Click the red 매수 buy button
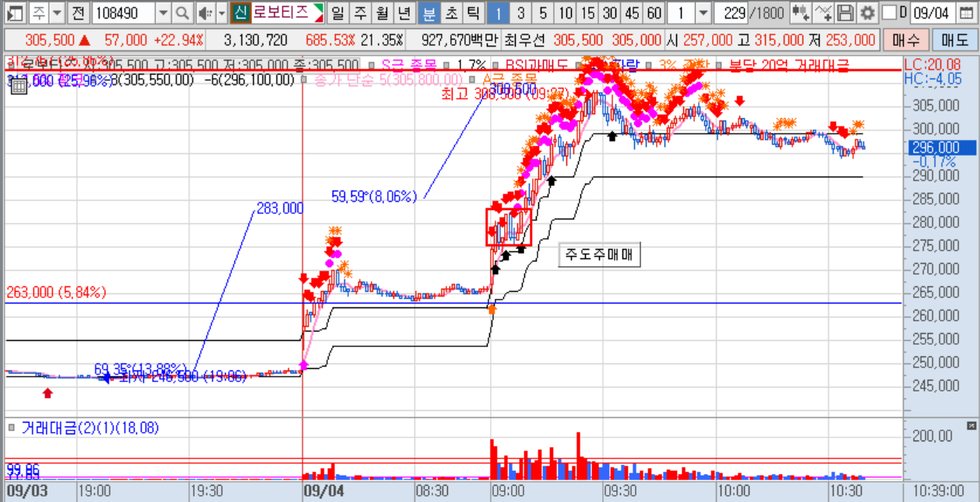Viewport: 980px width, 502px height. point(906,40)
